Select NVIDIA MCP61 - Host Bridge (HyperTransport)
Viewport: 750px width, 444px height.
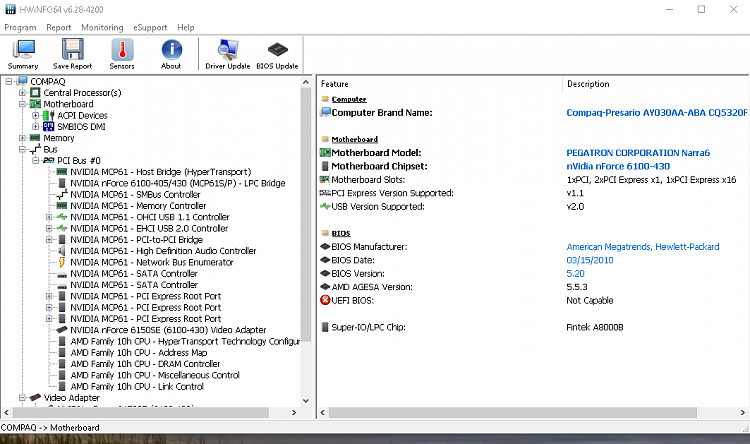(x=161, y=172)
